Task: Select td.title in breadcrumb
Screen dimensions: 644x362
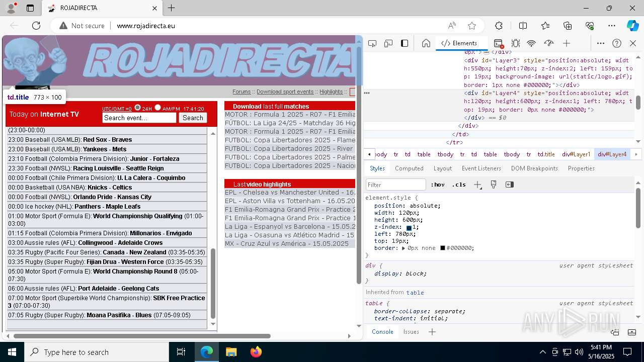Action: click(x=546, y=154)
